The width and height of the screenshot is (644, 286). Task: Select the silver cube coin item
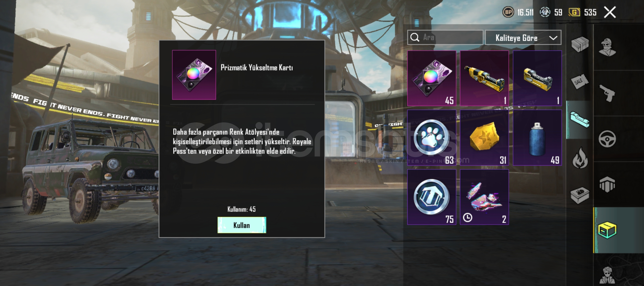click(x=432, y=197)
